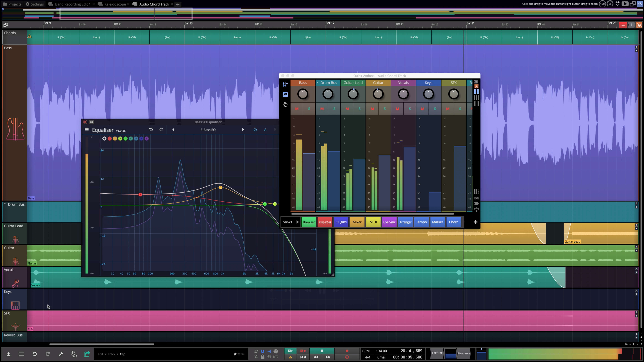Click the wrench tools icon in bottom toolbar
644x362 pixels.
(x=61, y=354)
